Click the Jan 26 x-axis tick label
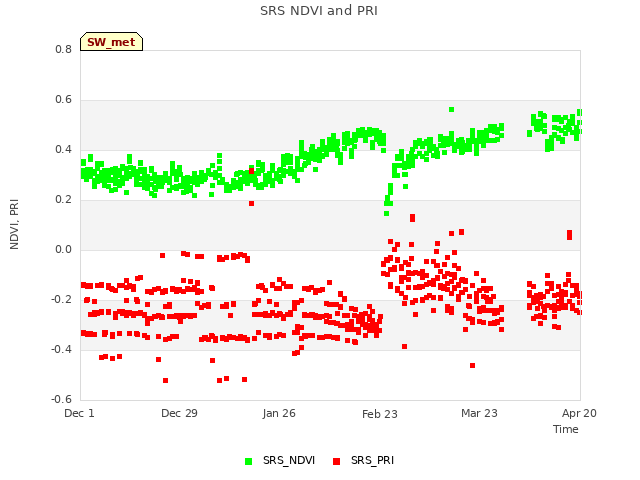 pyautogui.click(x=279, y=413)
